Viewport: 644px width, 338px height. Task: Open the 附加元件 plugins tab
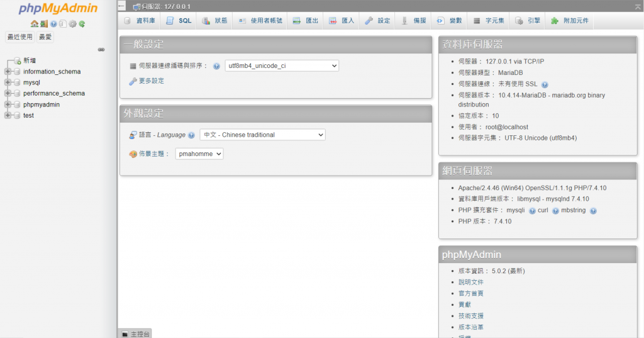[x=570, y=21]
